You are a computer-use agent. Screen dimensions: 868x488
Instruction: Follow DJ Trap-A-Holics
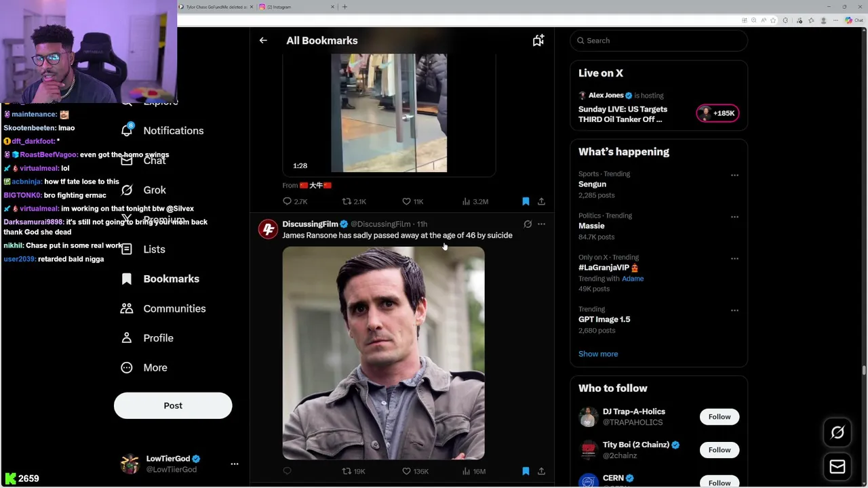point(719,417)
